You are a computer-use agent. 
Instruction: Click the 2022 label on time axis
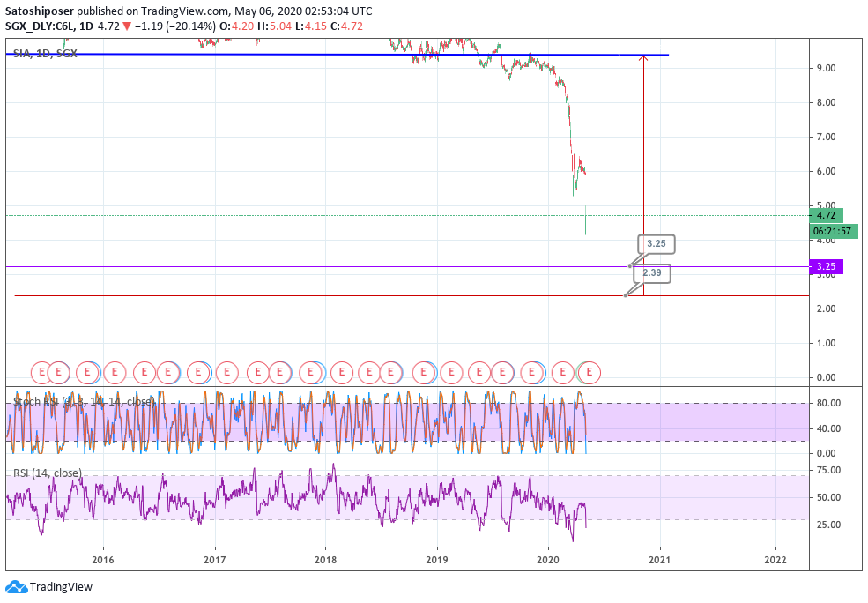point(775,560)
